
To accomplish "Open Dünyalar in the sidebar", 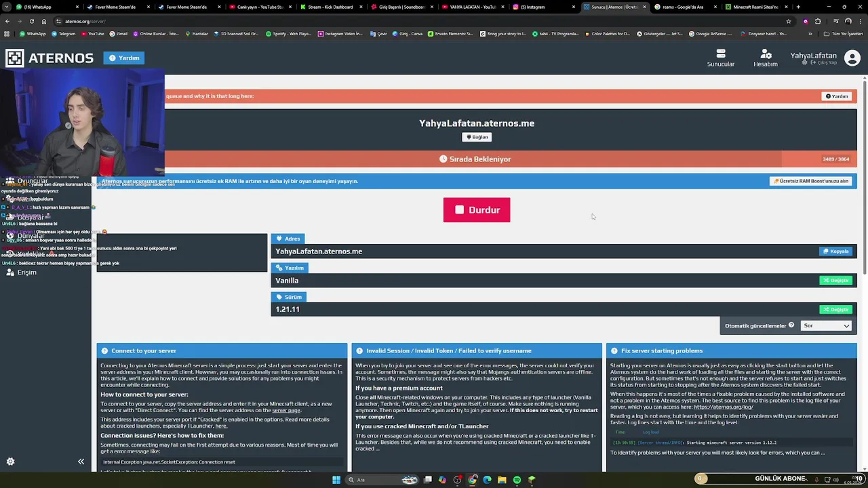I will point(27,236).
